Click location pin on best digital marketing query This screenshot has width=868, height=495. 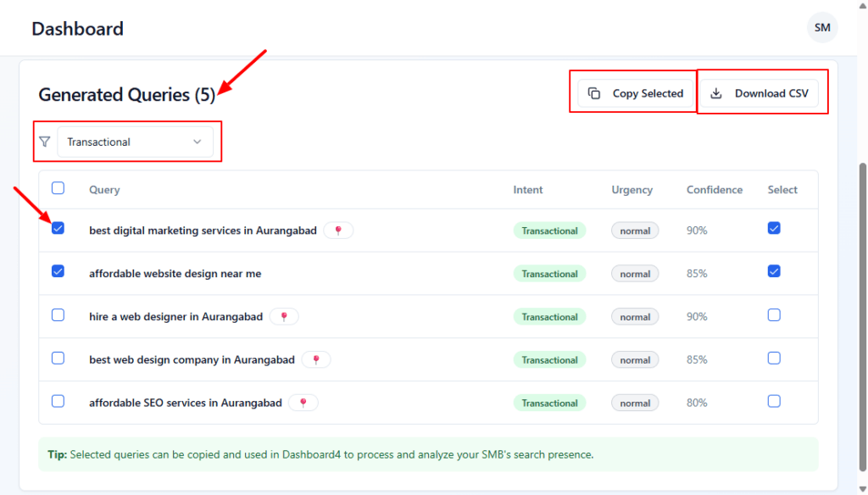point(338,231)
